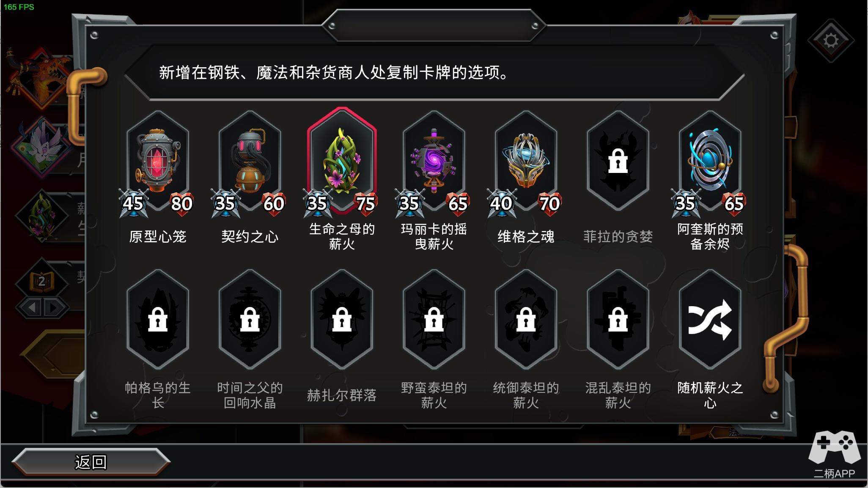
Task: Select the 原型心笼 pyre heart icon
Action: [158, 161]
